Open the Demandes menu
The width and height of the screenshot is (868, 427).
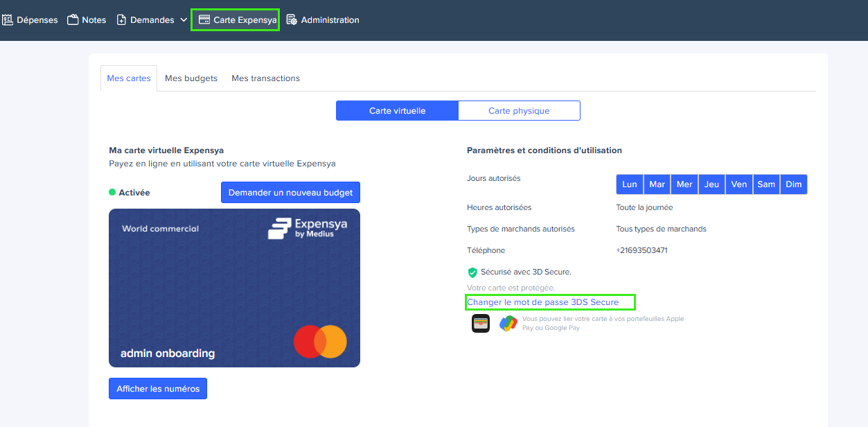[x=152, y=20]
